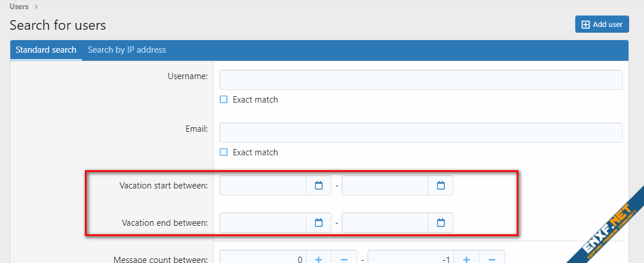Focus the Email text field
The height and width of the screenshot is (263, 644).
click(421, 132)
